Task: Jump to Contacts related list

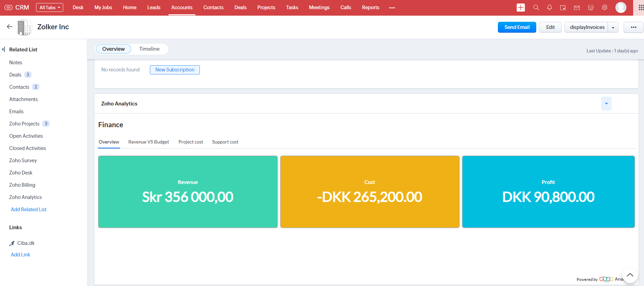Action: 19,87
